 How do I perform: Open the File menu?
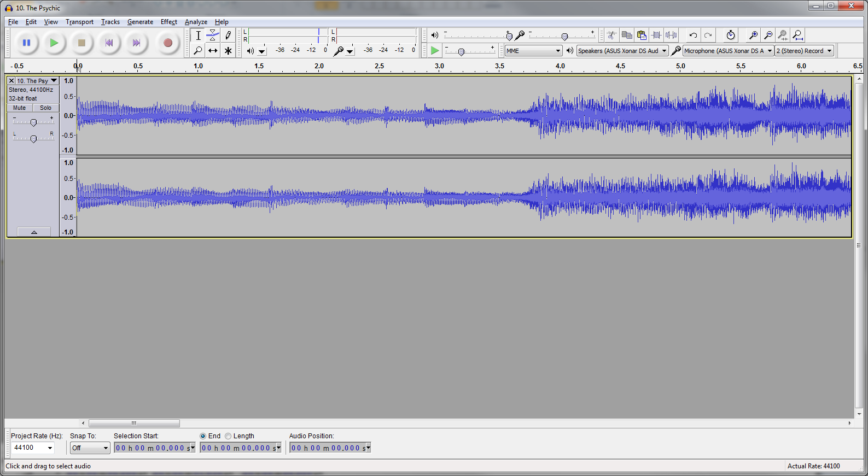pos(13,22)
